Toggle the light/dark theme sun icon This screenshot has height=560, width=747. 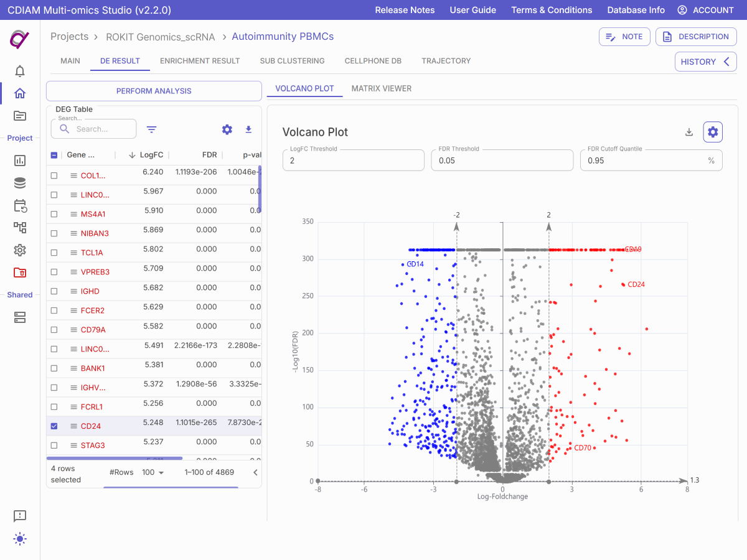pyautogui.click(x=20, y=539)
